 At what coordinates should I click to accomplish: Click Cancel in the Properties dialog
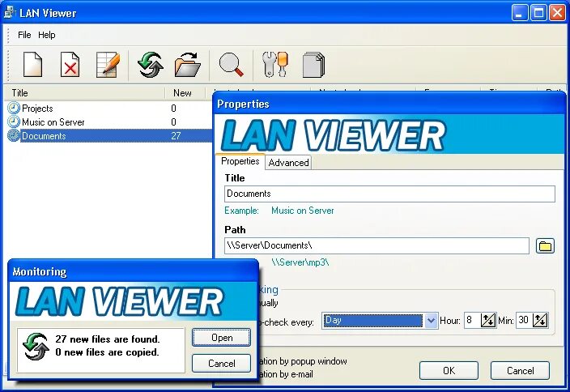pyautogui.click(x=520, y=371)
